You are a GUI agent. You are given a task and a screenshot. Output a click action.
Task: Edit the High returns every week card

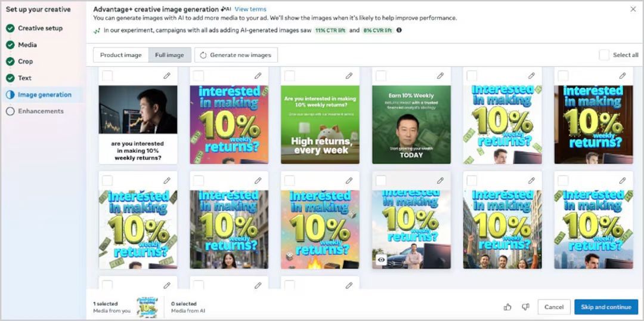coord(349,76)
